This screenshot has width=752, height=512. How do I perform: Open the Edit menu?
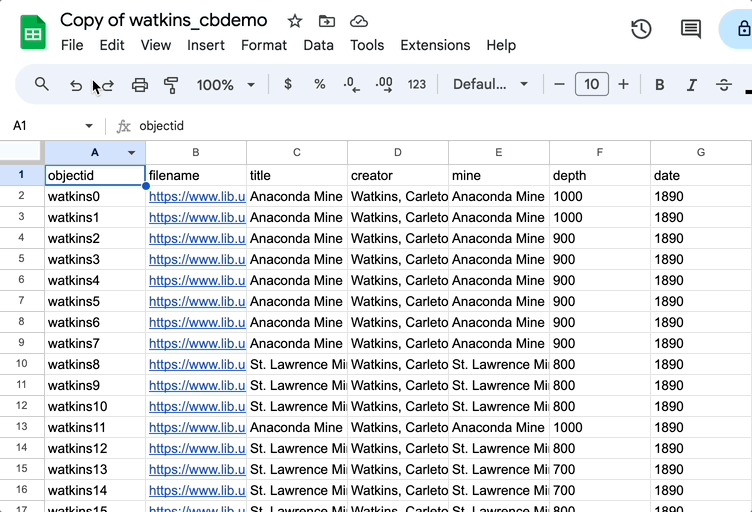tap(112, 45)
